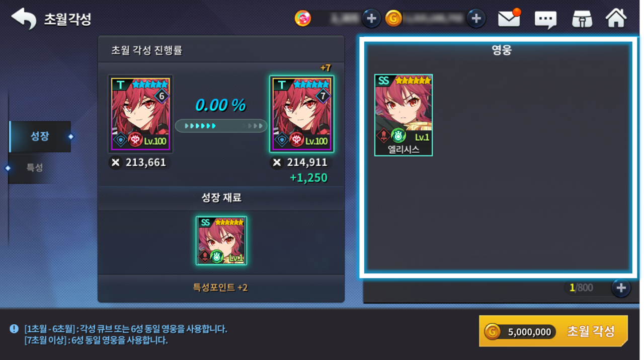The image size is (644, 360).
Task: Open the chat speech bubble icon
Action: click(x=545, y=19)
